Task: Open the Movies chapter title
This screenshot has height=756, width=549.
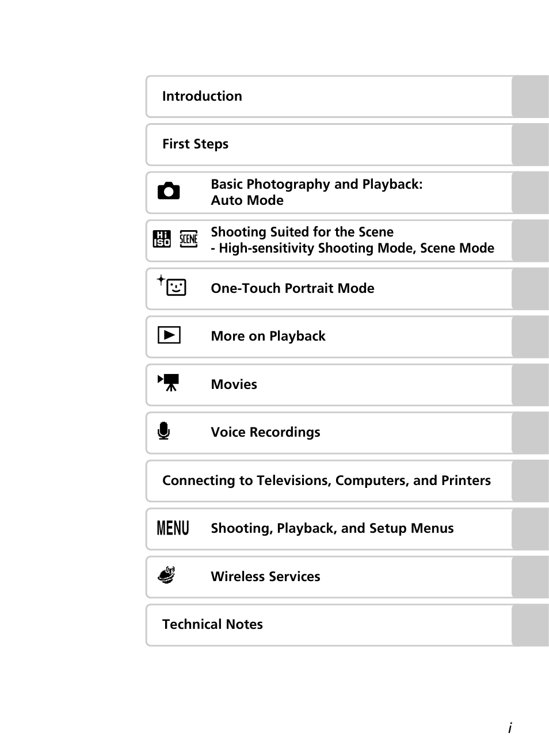Action: pyautogui.click(x=234, y=384)
